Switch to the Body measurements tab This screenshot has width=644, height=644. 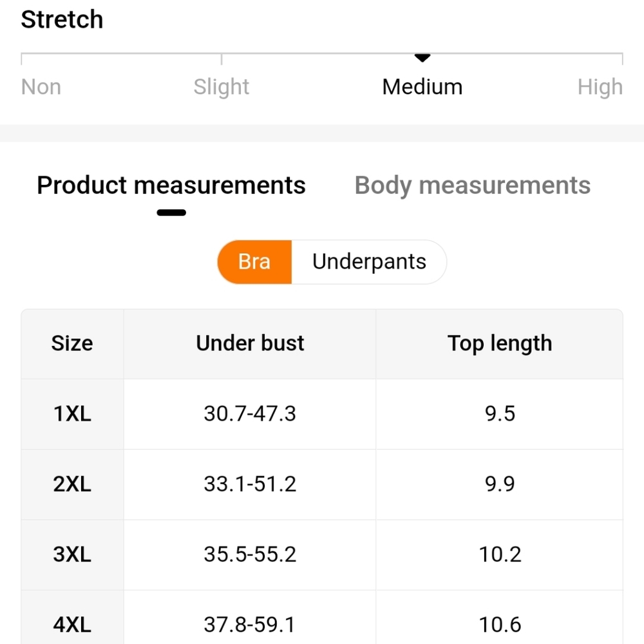[x=472, y=185]
